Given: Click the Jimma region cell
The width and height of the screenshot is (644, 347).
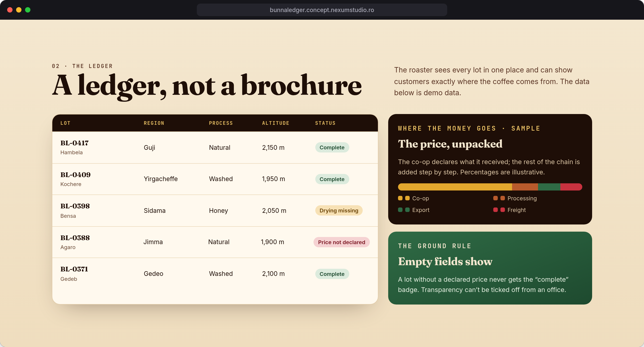Looking at the screenshot, I should click(153, 242).
